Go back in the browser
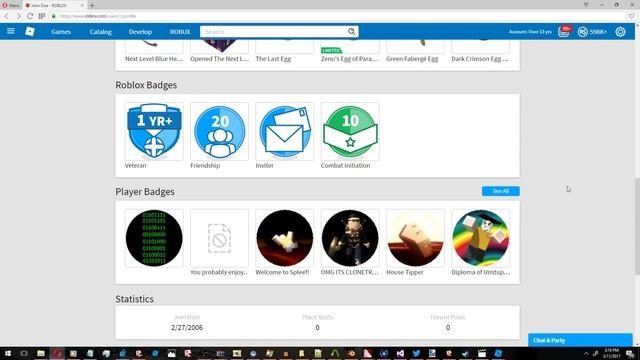The height and width of the screenshot is (360, 640). pos(7,16)
